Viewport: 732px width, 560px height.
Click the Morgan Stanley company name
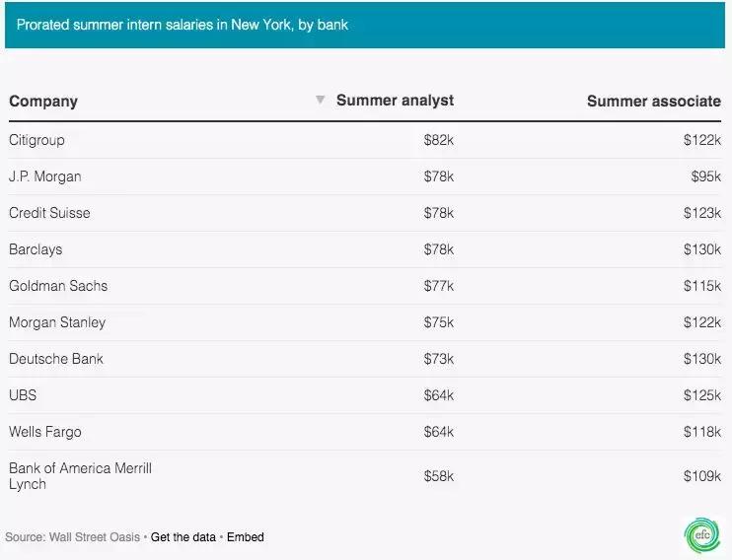[57, 322]
